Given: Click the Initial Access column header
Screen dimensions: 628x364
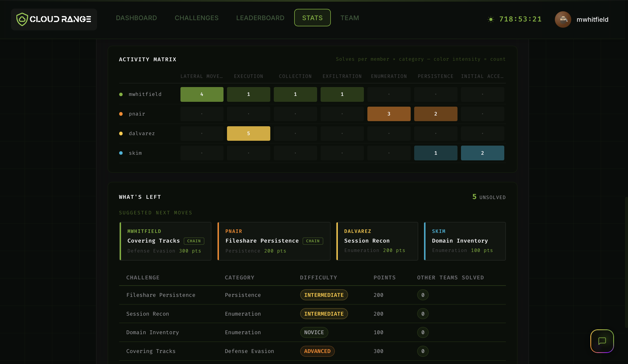Looking at the screenshot, I should [x=482, y=76].
